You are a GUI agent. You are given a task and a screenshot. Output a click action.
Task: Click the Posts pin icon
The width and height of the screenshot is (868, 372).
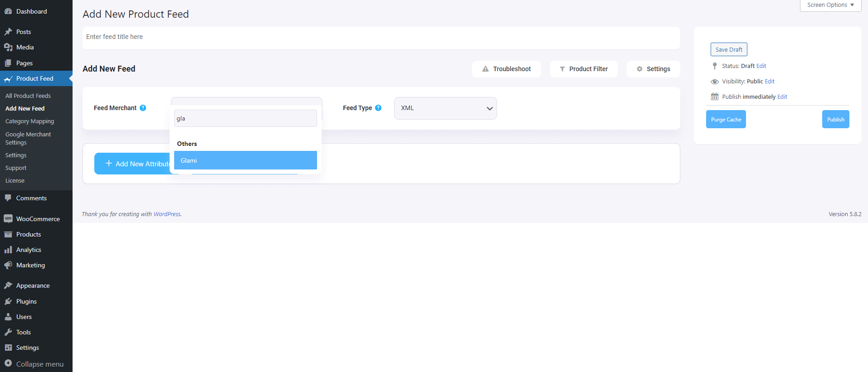click(x=8, y=32)
